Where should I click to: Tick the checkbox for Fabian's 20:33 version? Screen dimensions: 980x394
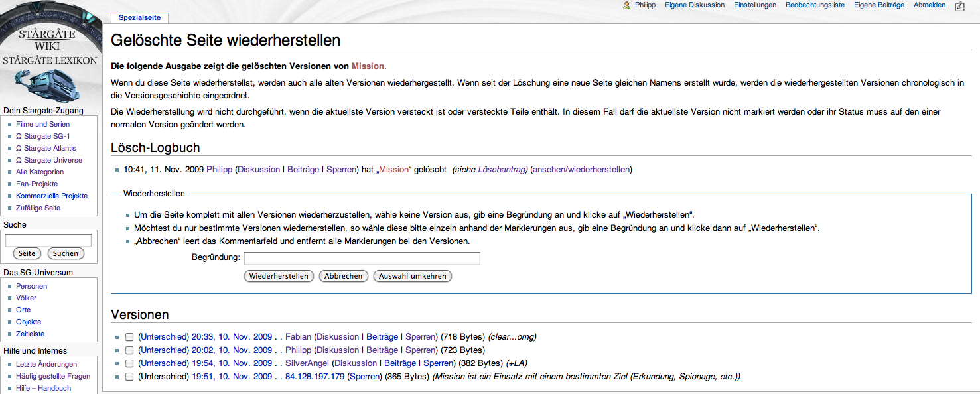tap(129, 337)
